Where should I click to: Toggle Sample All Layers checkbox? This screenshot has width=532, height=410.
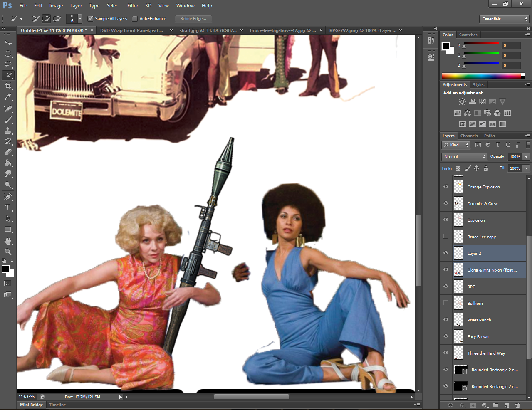[x=91, y=18]
